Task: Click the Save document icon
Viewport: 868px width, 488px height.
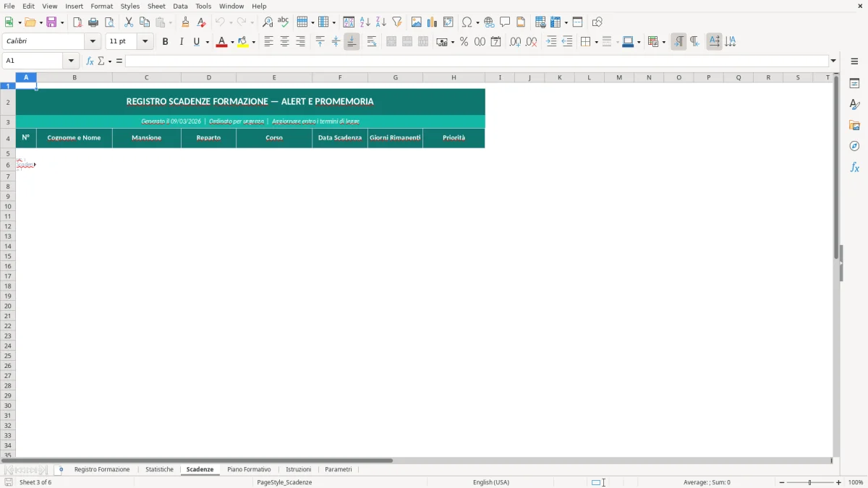Action: coord(51,22)
